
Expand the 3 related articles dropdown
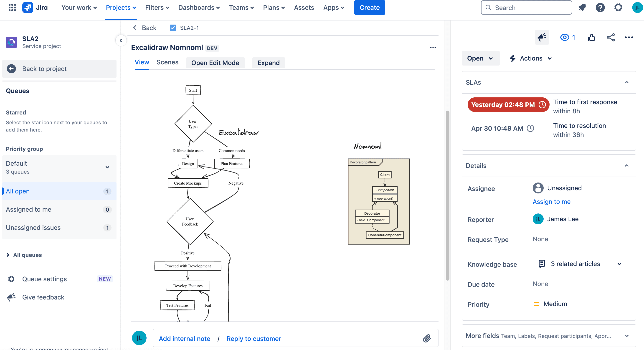tap(619, 264)
